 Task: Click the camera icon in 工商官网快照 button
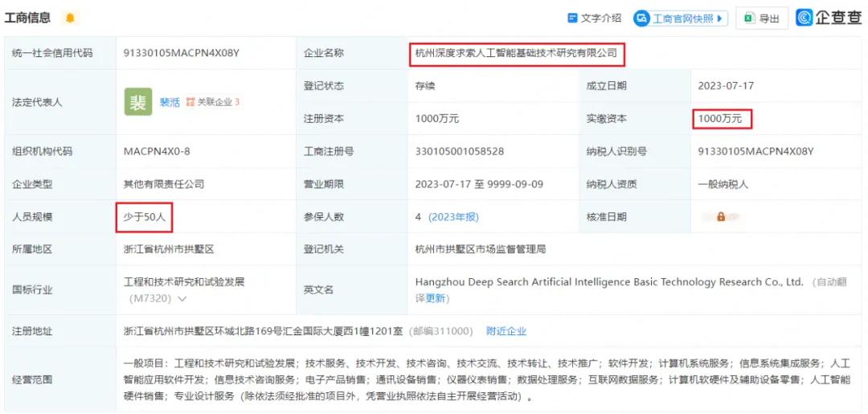click(641, 18)
